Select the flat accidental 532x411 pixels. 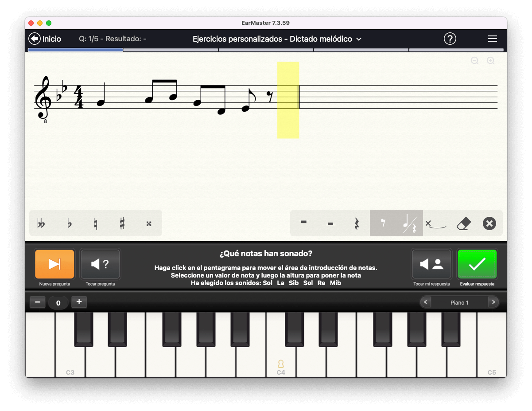[x=69, y=224]
